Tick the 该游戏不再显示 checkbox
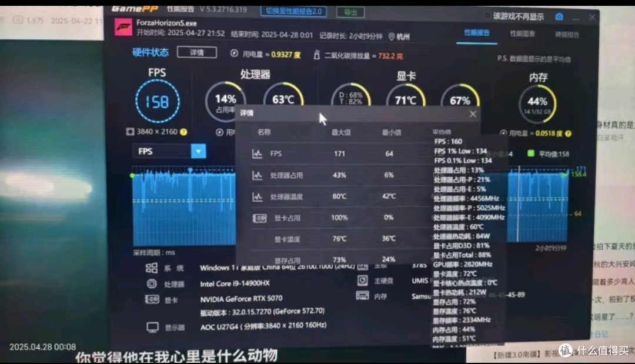635x364 pixels. [x=487, y=16]
